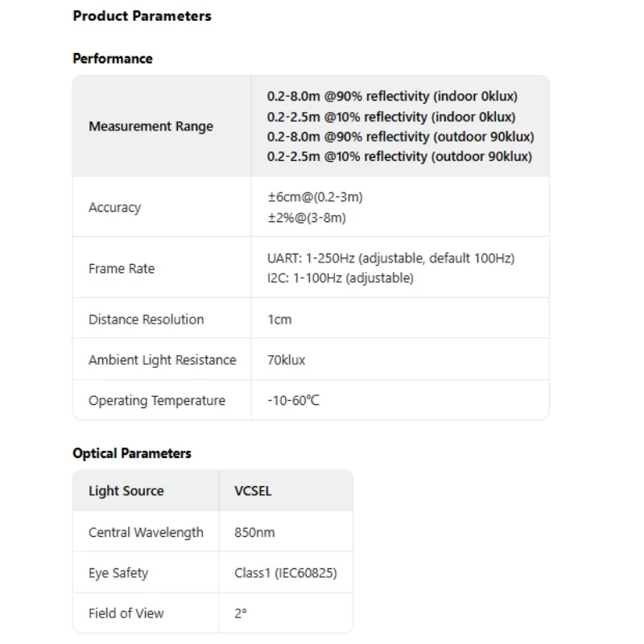
Task: Click the 850nm central wavelength value
Action: coord(254,532)
